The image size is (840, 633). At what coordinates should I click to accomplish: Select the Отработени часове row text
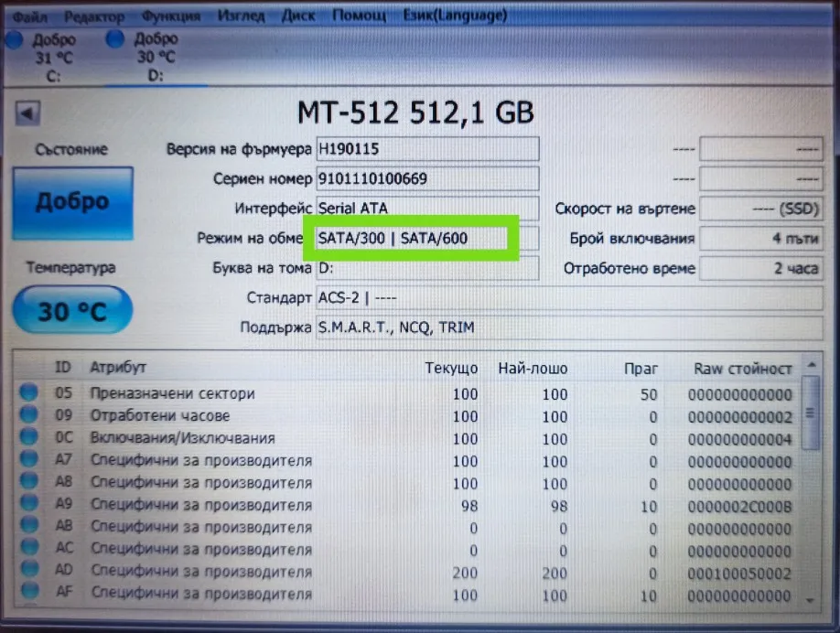coord(159,415)
